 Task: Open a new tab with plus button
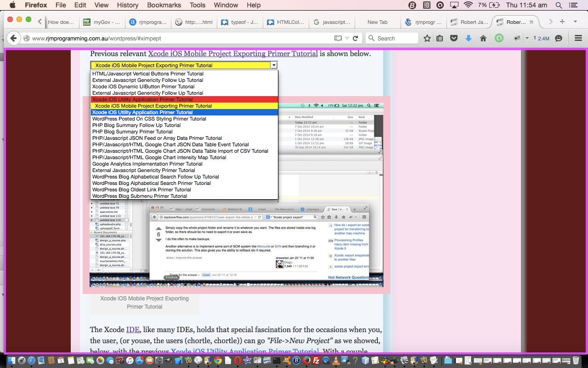tap(562, 22)
